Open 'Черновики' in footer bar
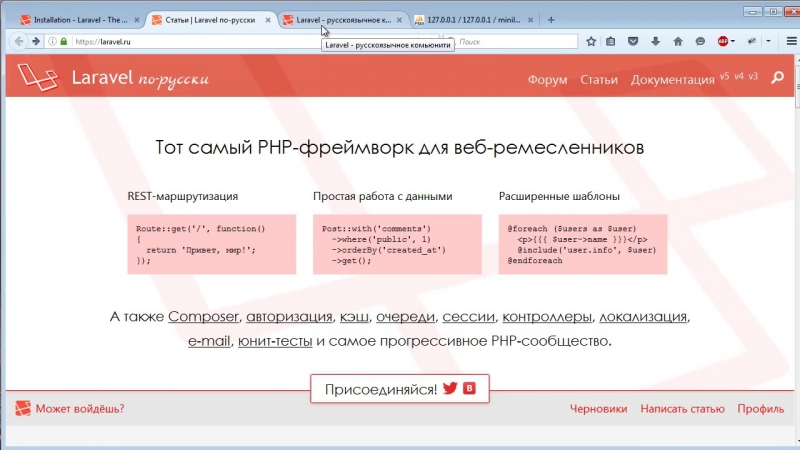This screenshot has width=800, height=450. [x=598, y=409]
